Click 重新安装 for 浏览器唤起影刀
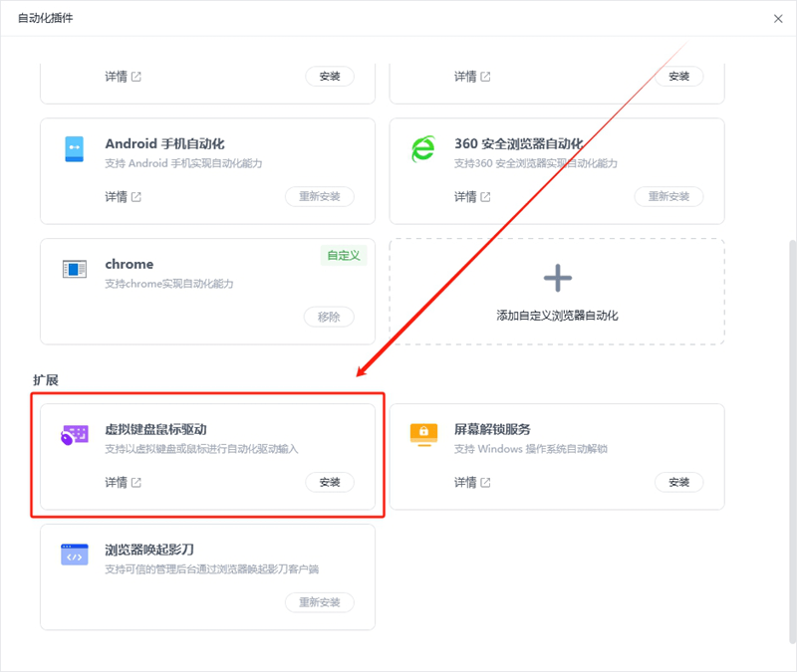The height and width of the screenshot is (672, 797). [319, 602]
